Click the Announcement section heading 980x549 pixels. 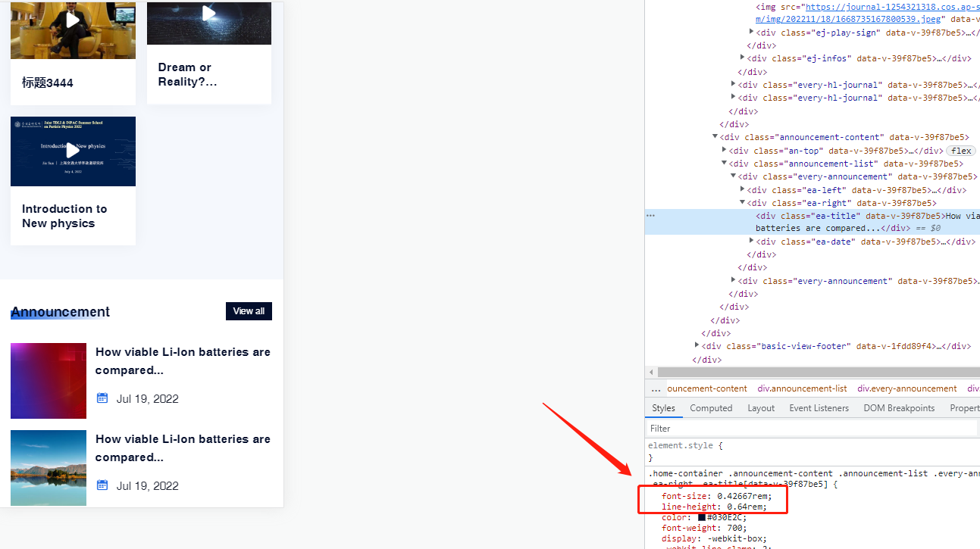pos(60,312)
